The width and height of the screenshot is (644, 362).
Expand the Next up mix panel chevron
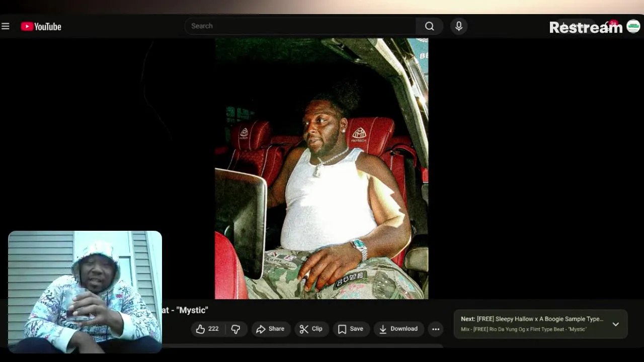(x=615, y=324)
